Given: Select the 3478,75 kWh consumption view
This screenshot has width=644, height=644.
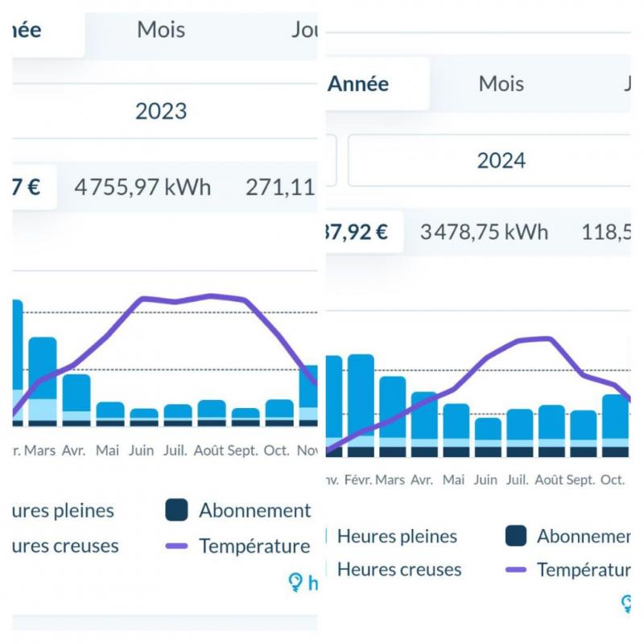Looking at the screenshot, I should click(x=484, y=233).
